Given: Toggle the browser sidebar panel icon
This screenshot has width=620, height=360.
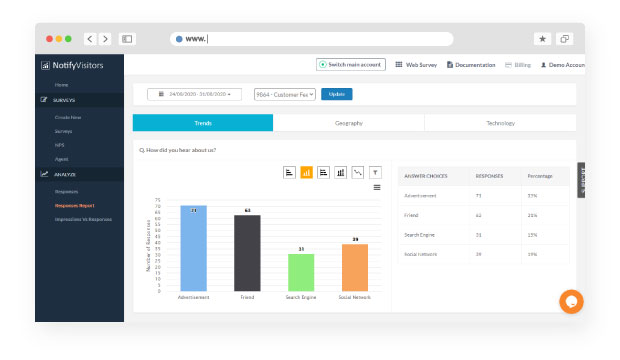Looking at the screenshot, I should pyautogui.click(x=127, y=39).
